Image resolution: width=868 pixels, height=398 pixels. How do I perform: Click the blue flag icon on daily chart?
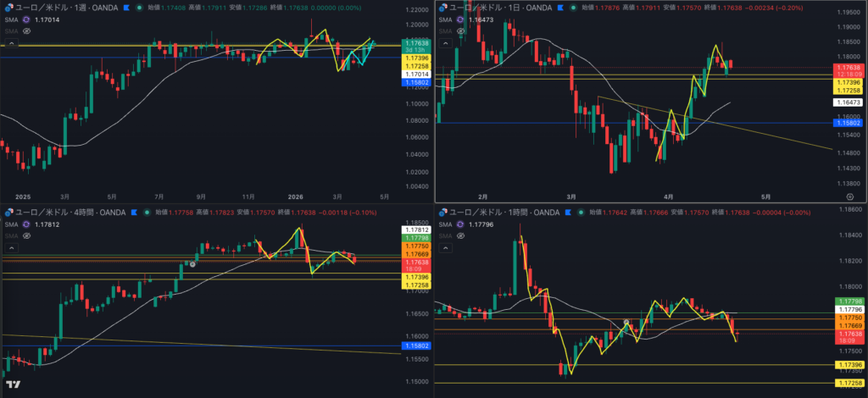click(559, 7)
